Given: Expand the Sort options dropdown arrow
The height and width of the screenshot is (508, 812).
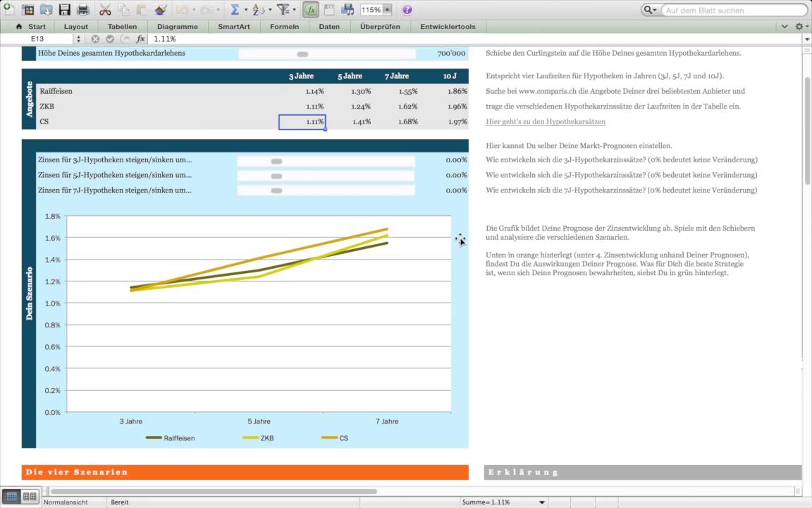Looking at the screenshot, I should 270,10.
